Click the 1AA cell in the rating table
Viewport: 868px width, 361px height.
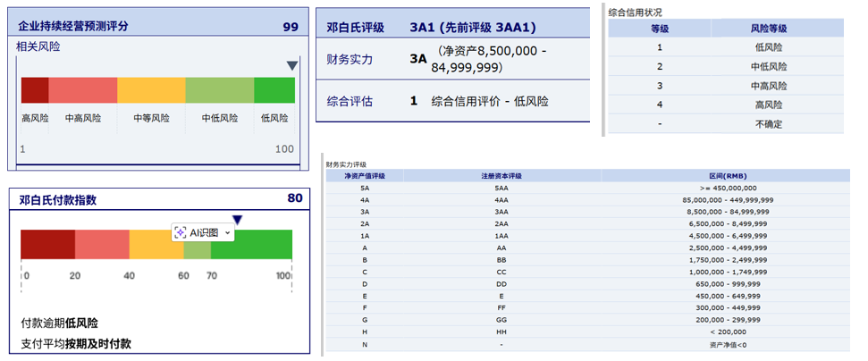pos(501,236)
